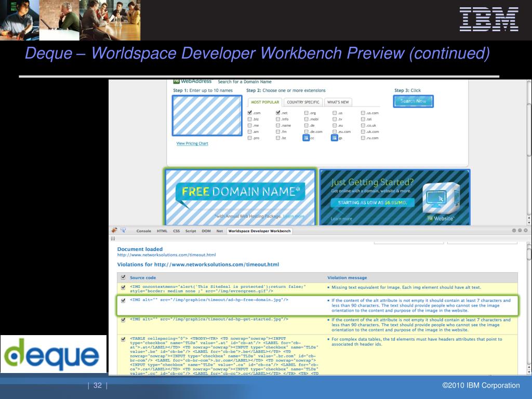Screen dimensions: 532x399
Task: Open the Document loaded URL link
Action: pos(166,255)
